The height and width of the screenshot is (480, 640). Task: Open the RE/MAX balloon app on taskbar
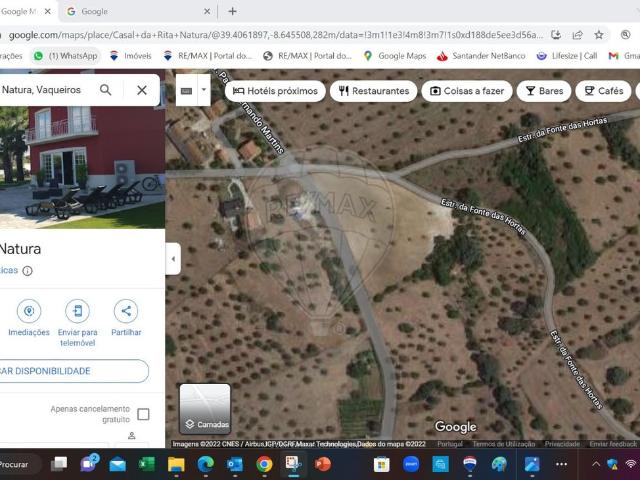(470, 464)
